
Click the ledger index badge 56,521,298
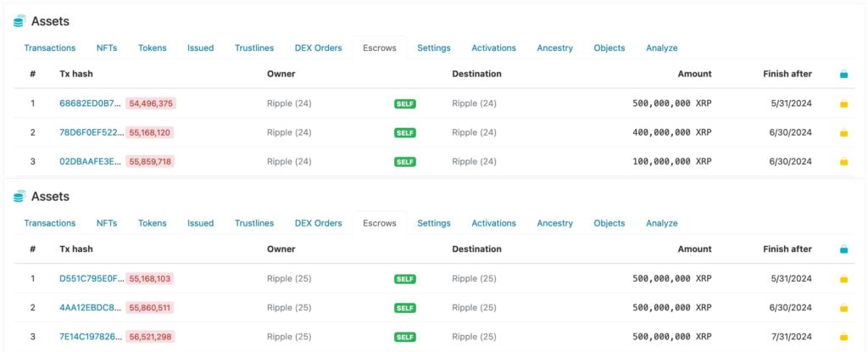150,337
